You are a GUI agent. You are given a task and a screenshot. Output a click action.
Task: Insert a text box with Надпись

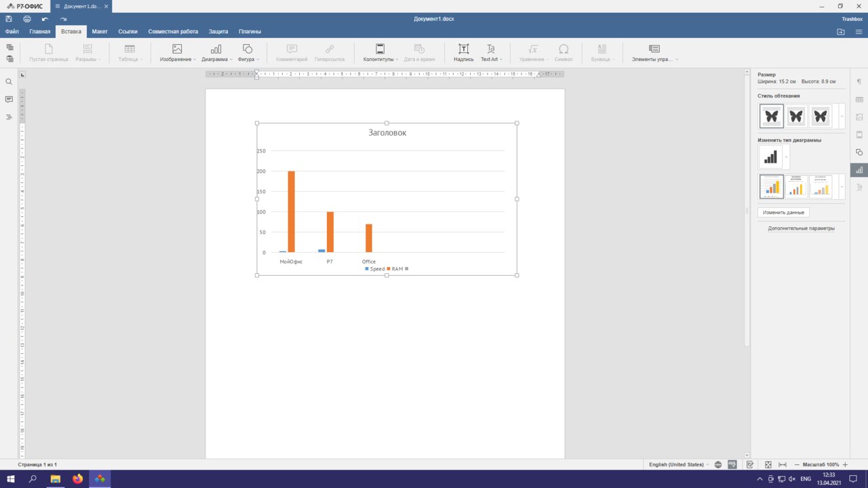(463, 52)
